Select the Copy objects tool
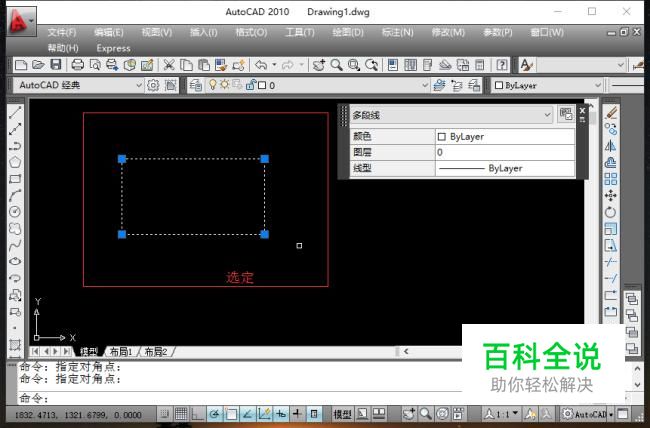Screen dimensions: 650x428 coord(611,129)
